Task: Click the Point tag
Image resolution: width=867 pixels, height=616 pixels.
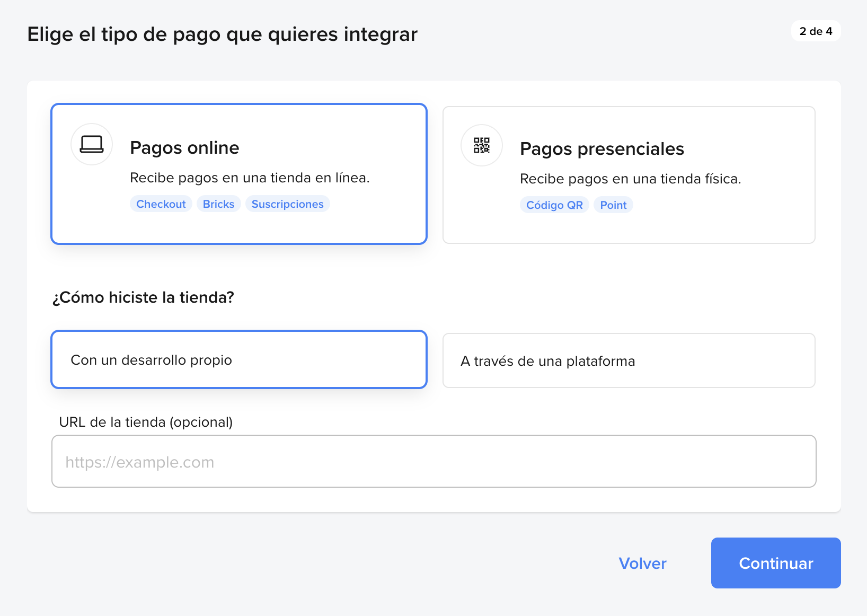Action: pos(613,205)
